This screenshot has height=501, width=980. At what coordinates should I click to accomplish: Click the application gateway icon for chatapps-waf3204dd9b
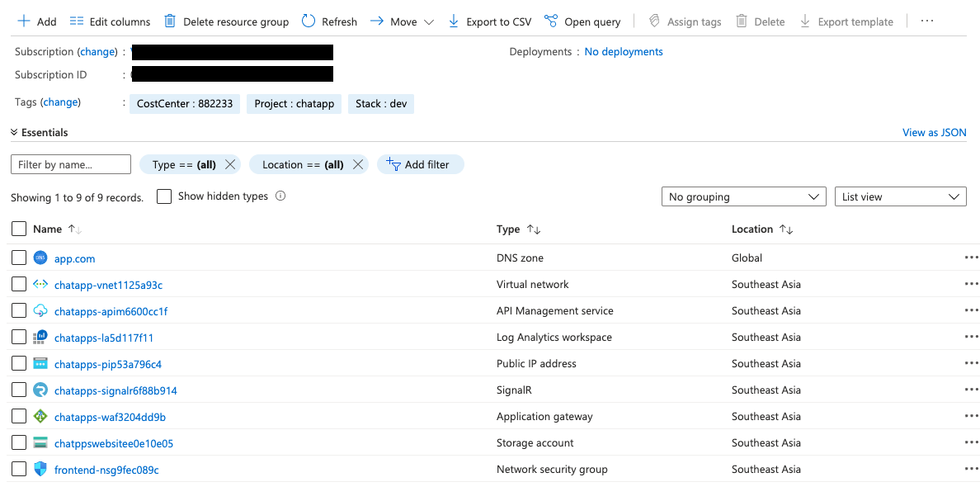40,417
